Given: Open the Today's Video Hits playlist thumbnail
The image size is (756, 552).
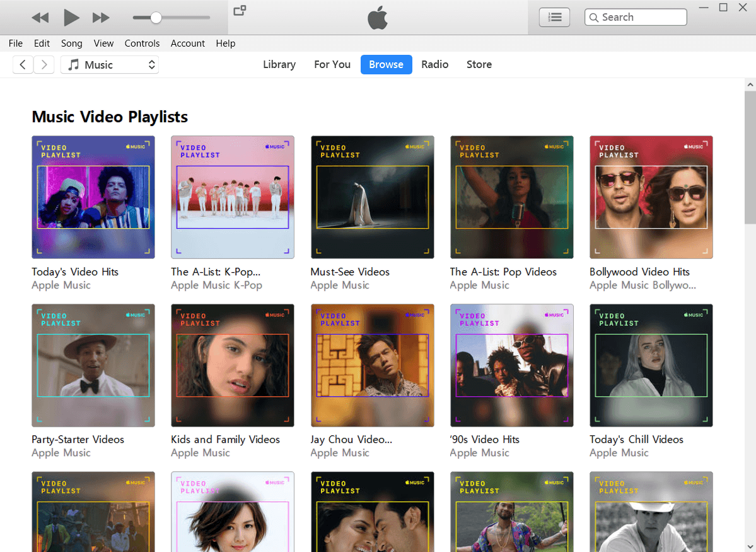Looking at the screenshot, I should (93, 197).
